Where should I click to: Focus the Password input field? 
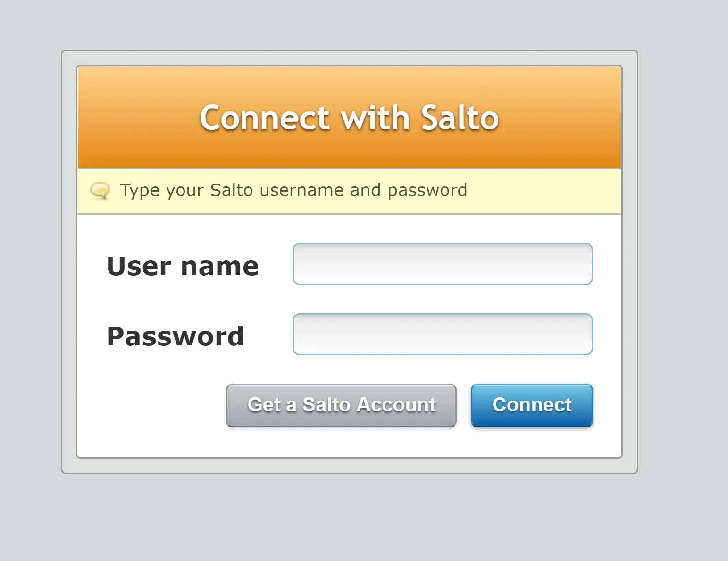(x=443, y=334)
